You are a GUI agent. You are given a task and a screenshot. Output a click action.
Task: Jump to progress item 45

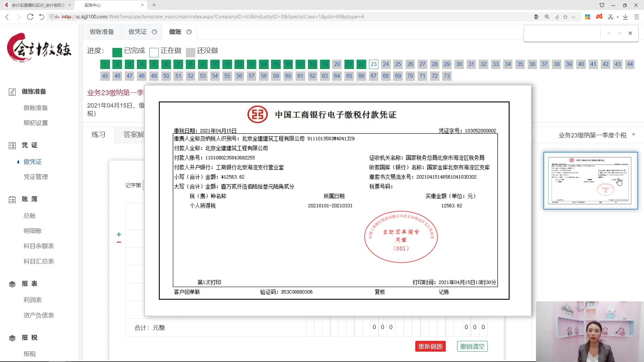105,76
